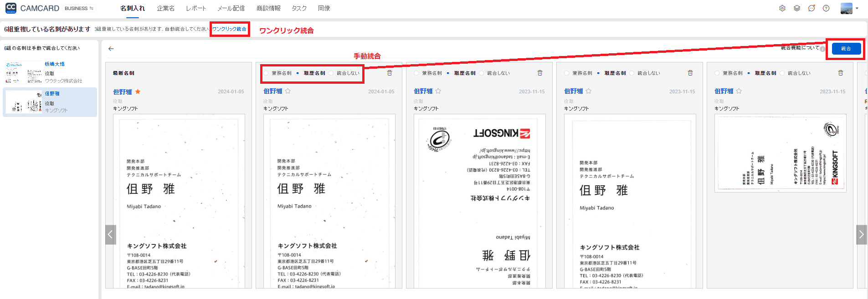The width and height of the screenshot is (868, 299).
Task: Click the ウウテック株式会社 company text in the sidebar
Action: [x=64, y=81]
